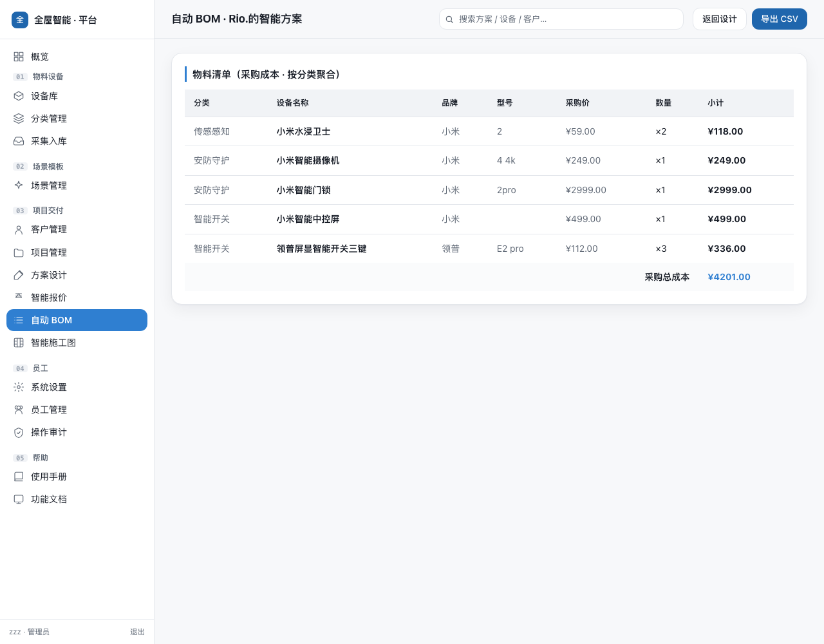Click the 项目管理 folder icon
This screenshot has height=644, width=824.
point(19,252)
